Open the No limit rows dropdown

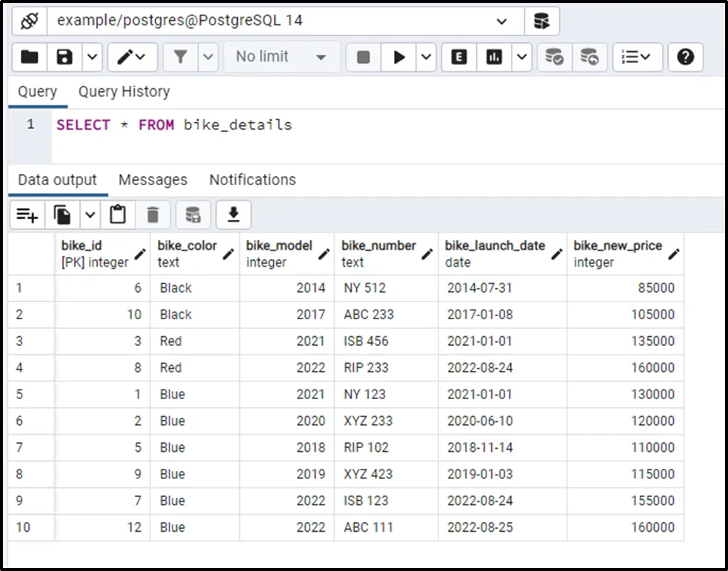[x=281, y=57]
